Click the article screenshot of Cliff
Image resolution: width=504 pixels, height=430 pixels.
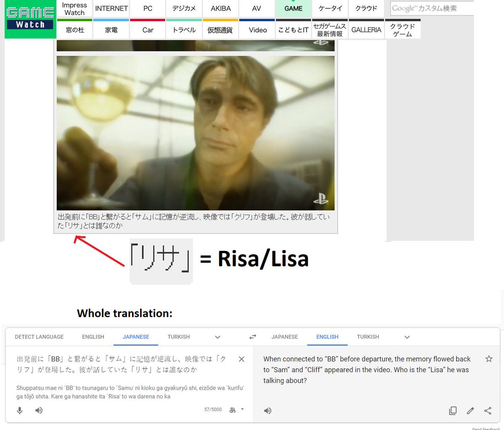(196, 133)
